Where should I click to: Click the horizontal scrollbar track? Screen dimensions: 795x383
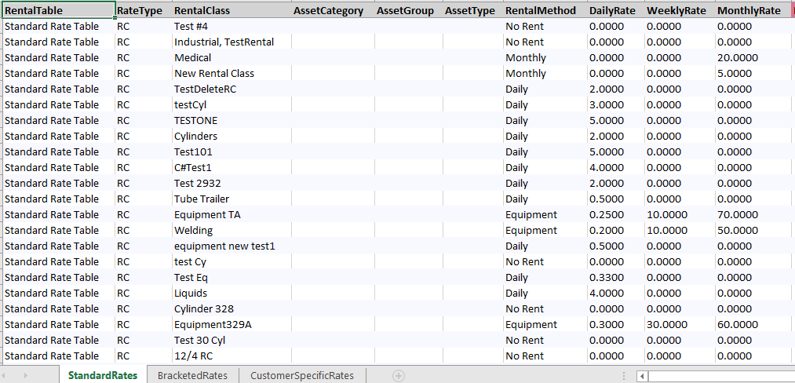(721, 376)
